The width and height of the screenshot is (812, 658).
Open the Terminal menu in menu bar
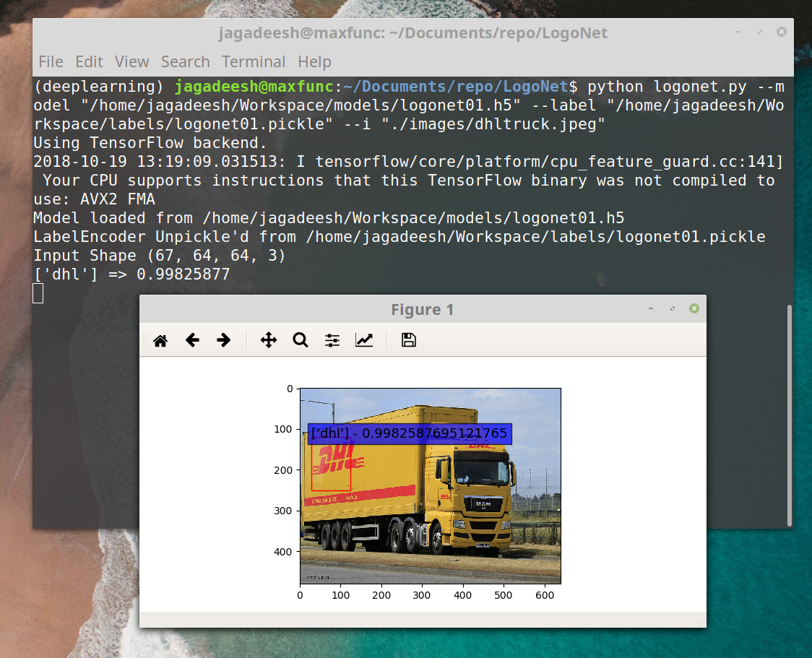[254, 61]
